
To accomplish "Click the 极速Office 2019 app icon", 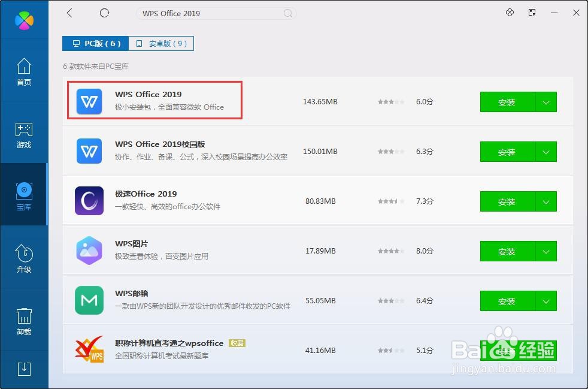I will (x=89, y=201).
